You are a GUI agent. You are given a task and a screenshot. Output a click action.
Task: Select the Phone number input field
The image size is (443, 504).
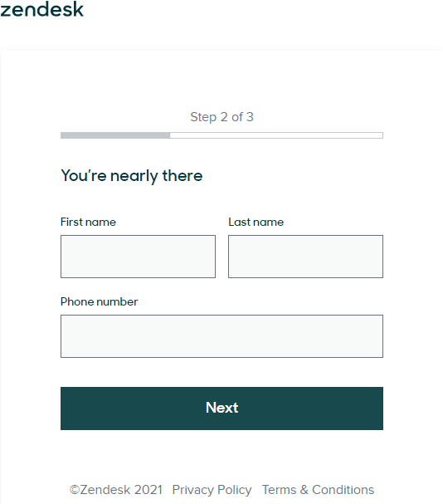(221, 336)
